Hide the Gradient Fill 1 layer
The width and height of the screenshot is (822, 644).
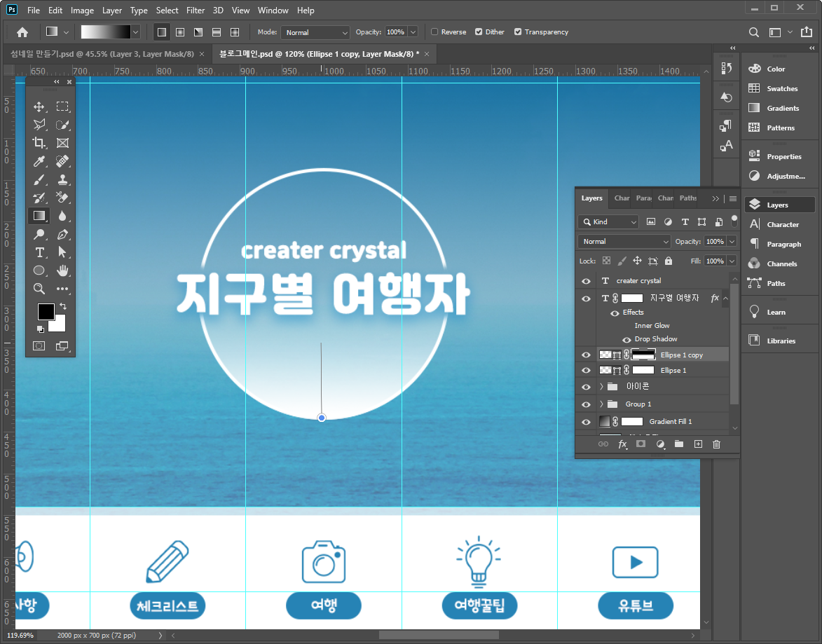pos(586,422)
